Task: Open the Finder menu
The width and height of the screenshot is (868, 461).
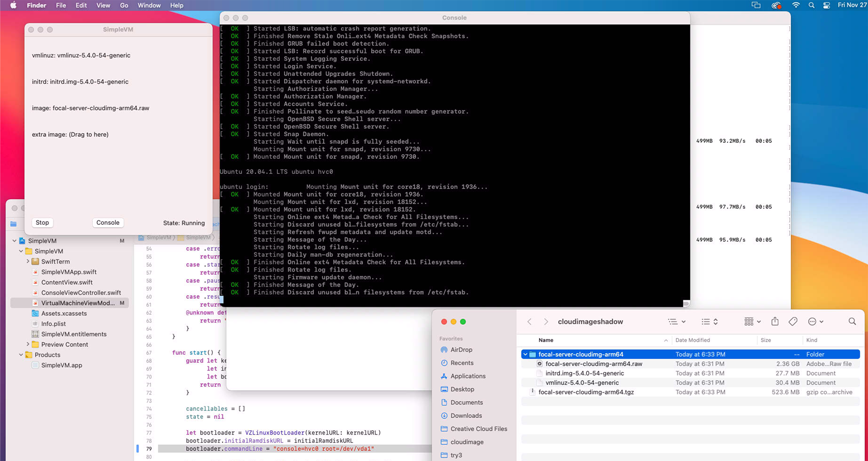Action: pyautogui.click(x=36, y=5)
